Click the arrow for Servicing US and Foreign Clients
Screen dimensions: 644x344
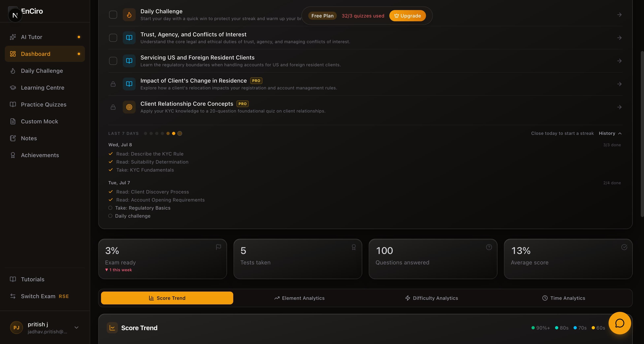(619, 61)
